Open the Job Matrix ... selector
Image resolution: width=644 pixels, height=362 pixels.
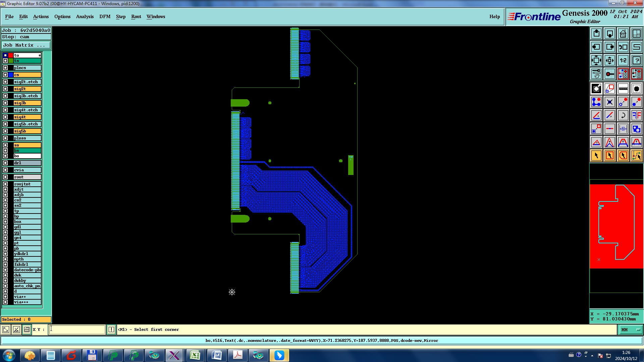click(26, 45)
